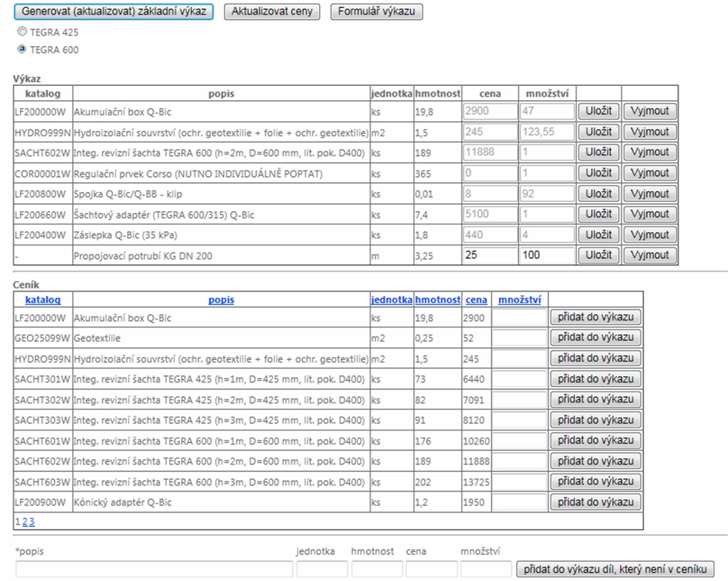Image resolution: width=728 pixels, height=581 pixels.
Task: Click Generovat (aktualizovat) základní výkaz button
Action: coord(114,12)
